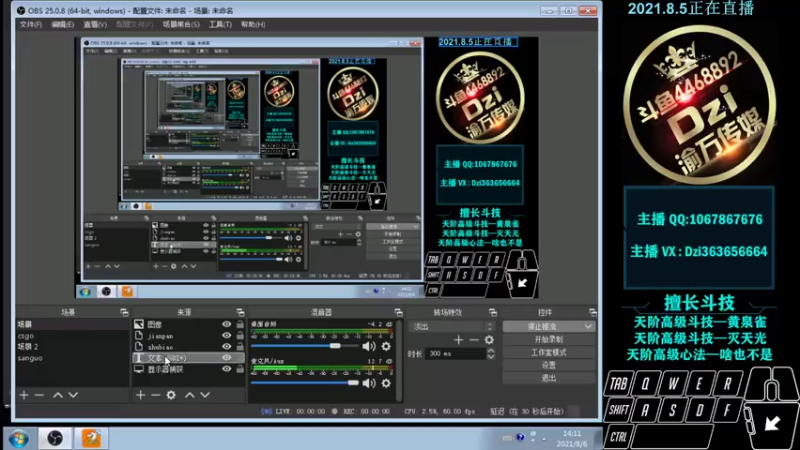Pop out the 场景 dock panel
800x450 pixels.
click(124, 312)
